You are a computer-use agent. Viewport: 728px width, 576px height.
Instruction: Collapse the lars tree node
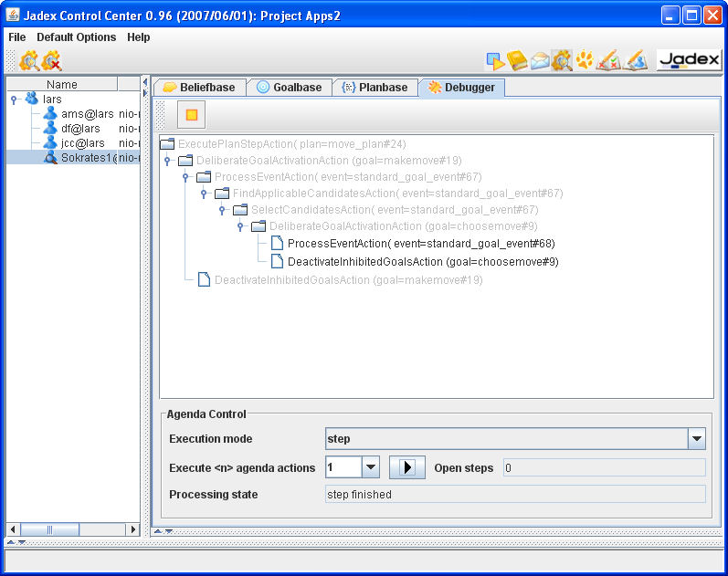[14, 99]
